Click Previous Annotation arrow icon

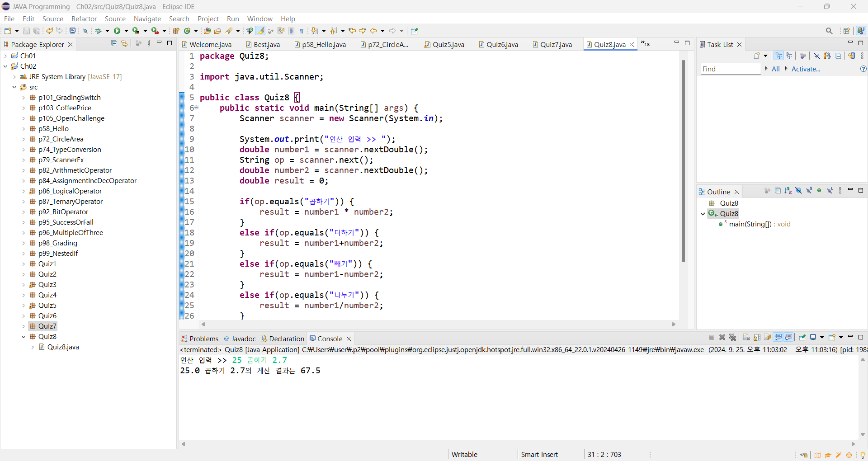(334, 31)
